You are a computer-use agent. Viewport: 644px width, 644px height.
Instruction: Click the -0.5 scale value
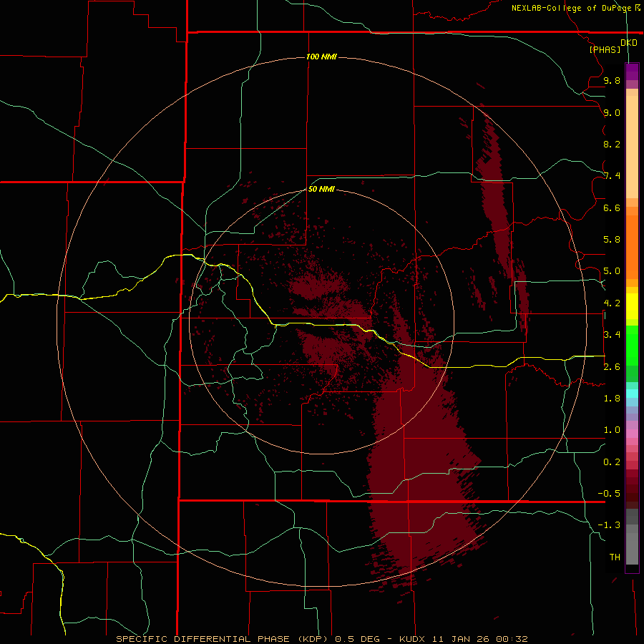(609, 494)
